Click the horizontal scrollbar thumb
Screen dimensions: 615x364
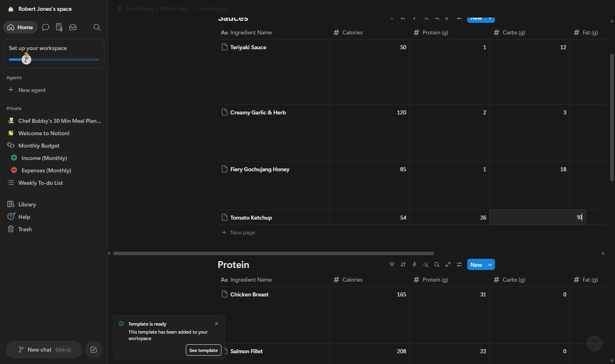click(x=273, y=253)
